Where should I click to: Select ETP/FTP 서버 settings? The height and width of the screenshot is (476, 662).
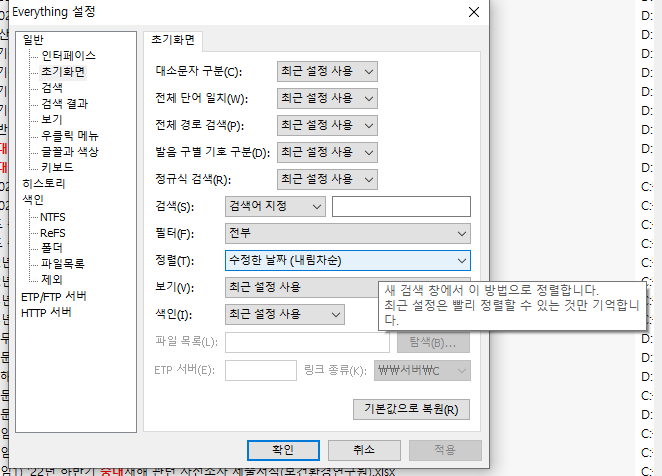click(54, 296)
